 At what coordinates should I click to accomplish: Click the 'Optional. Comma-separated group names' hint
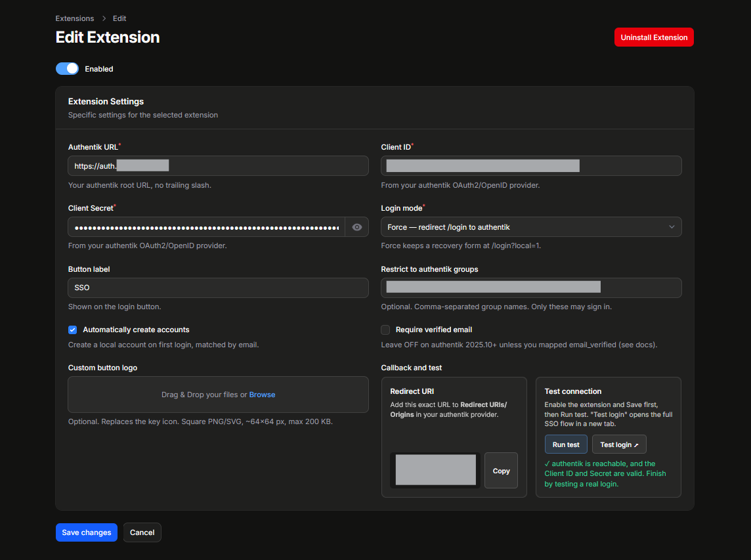click(x=496, y=307)
